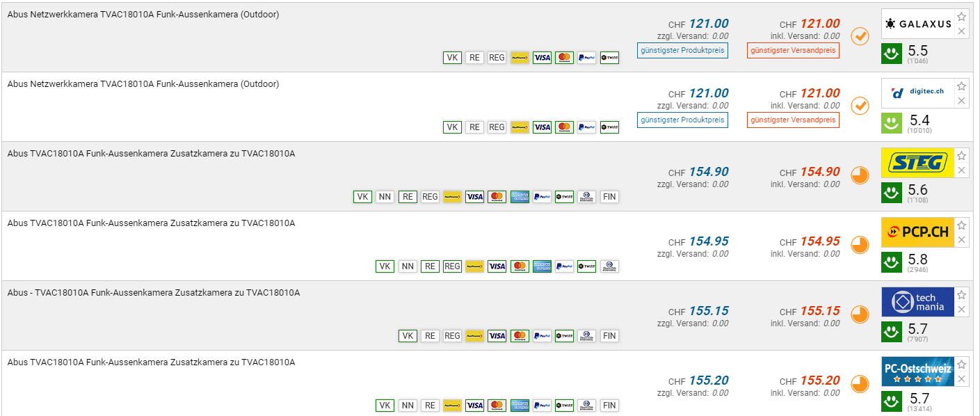Click the FIN badge in the techmania offer
The width and height of the screenshot is (980, 416).
click(x=609, y=336)
